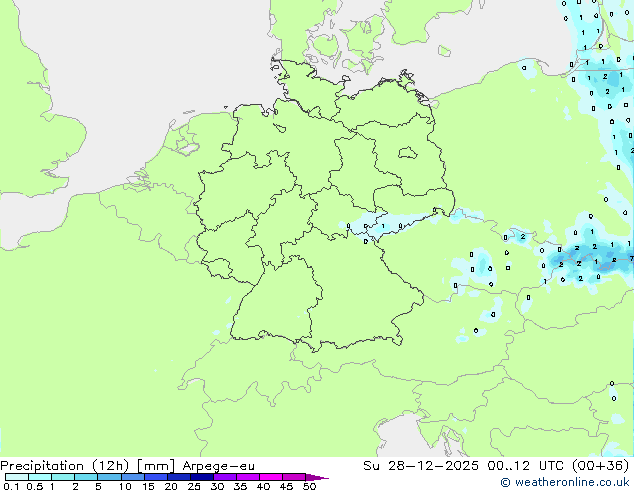Click the legend label "0.1"
This screenshot has height=490, width=634.
[11, 486]
